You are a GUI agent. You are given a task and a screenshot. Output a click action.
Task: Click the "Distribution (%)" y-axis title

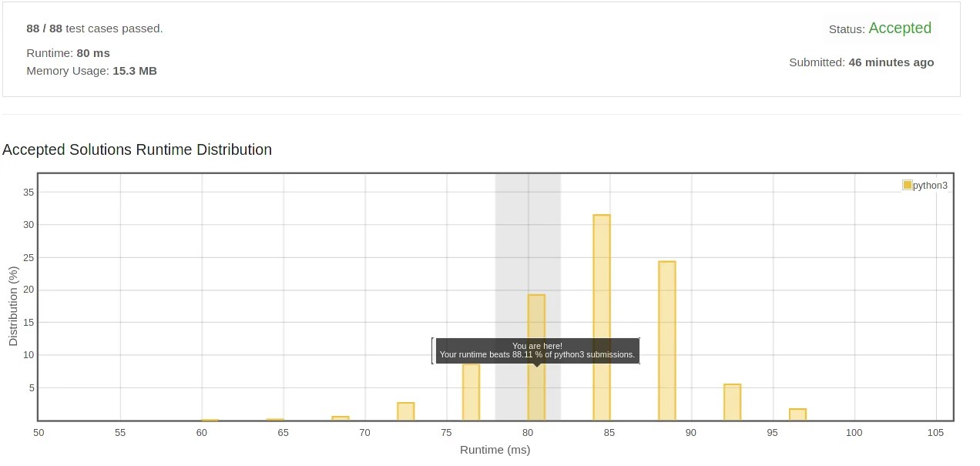tap(13, 306)
